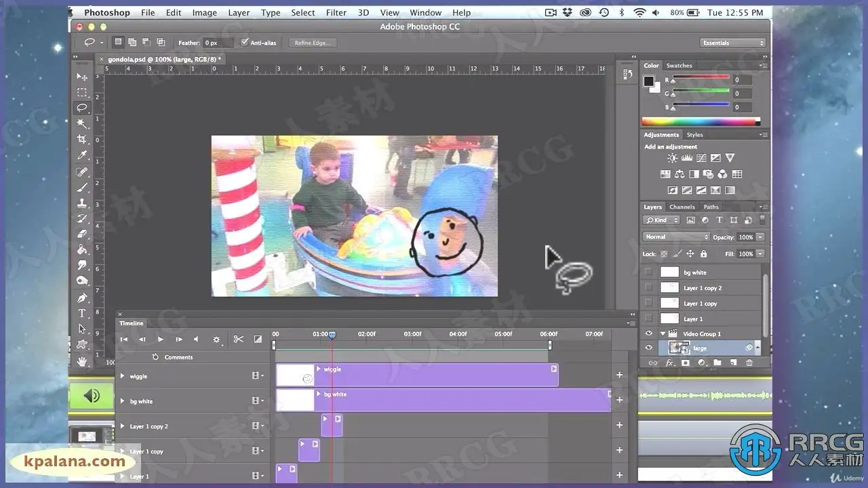The height and width of the screenshot is (488, 868).
Task: Select the Clone Stamp tool
Action: click(x=82, y=203)
